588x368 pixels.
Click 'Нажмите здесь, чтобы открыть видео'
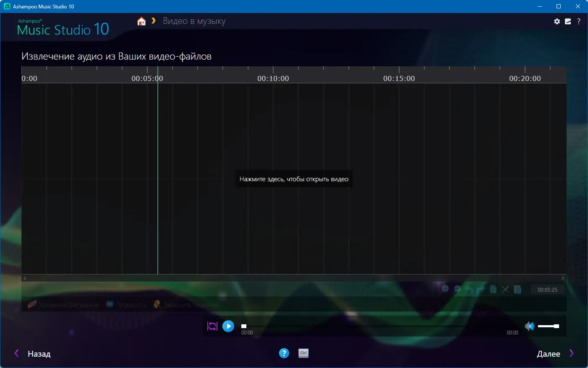point(294,179)
